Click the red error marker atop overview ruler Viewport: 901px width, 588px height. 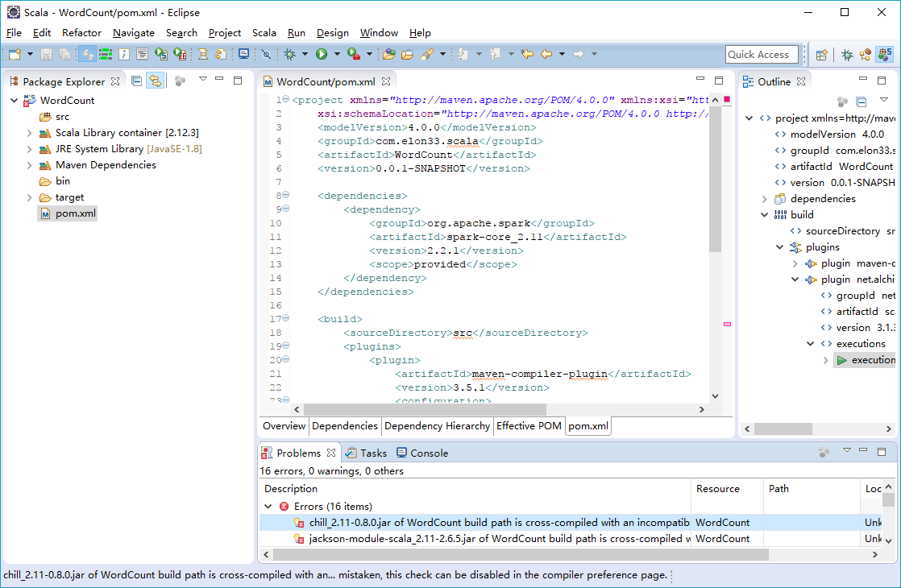(x=727, y=99)
